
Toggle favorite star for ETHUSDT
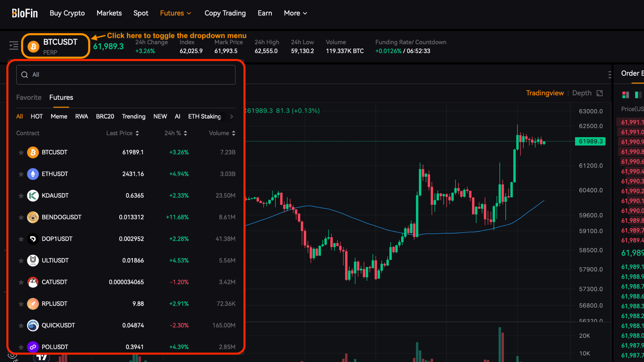pyautogui.click(x=21, y=174)
